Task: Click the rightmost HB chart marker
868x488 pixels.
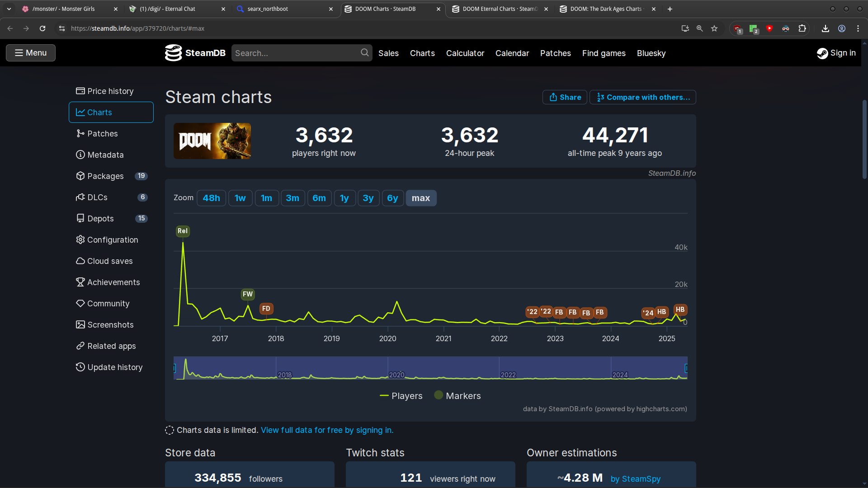Action: 680,310
